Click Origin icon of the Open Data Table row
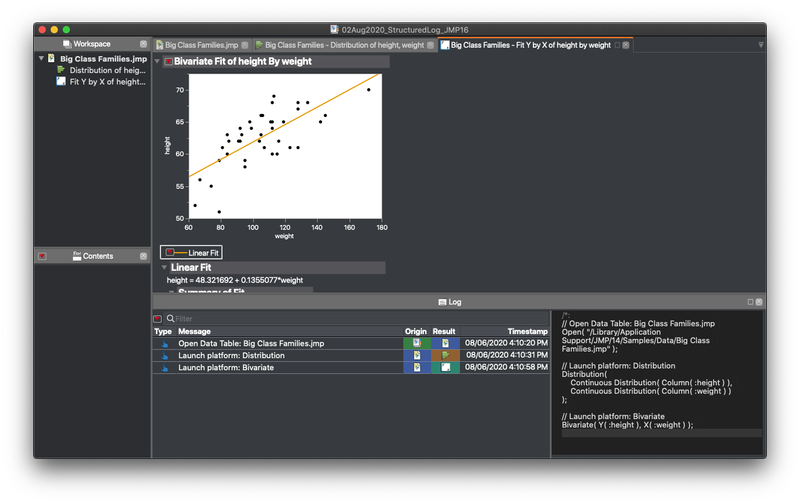The width and height of the screenshot is (800, 503). tap(417, 343)
